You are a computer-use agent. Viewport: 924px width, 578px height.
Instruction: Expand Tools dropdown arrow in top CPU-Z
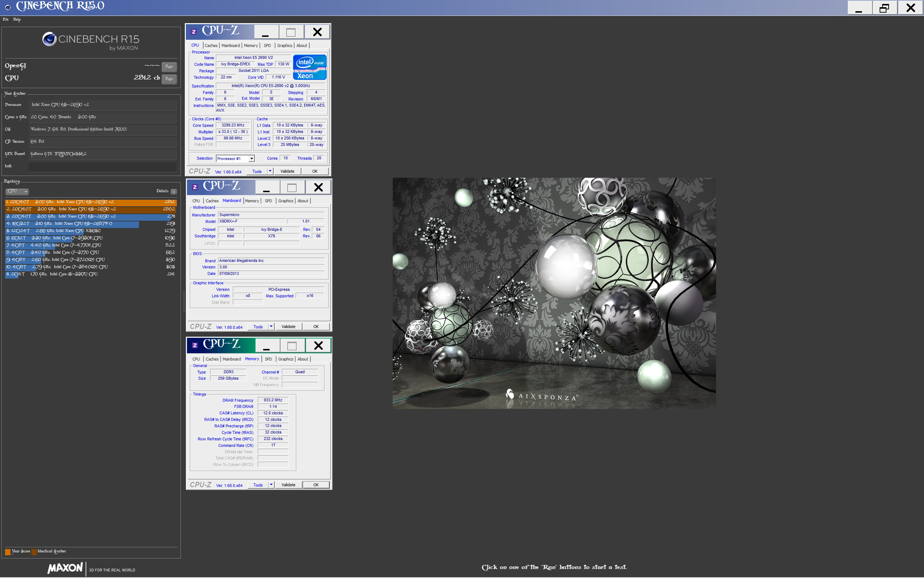coord(270,171)
